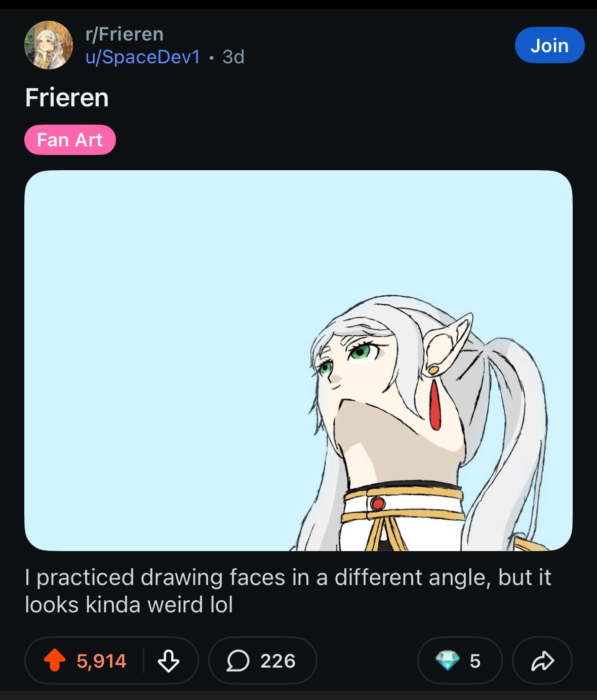This screenshot has height=700, width=597.
Task: Click Frieren's green eye in the fan art
Action: pos(360,351)
